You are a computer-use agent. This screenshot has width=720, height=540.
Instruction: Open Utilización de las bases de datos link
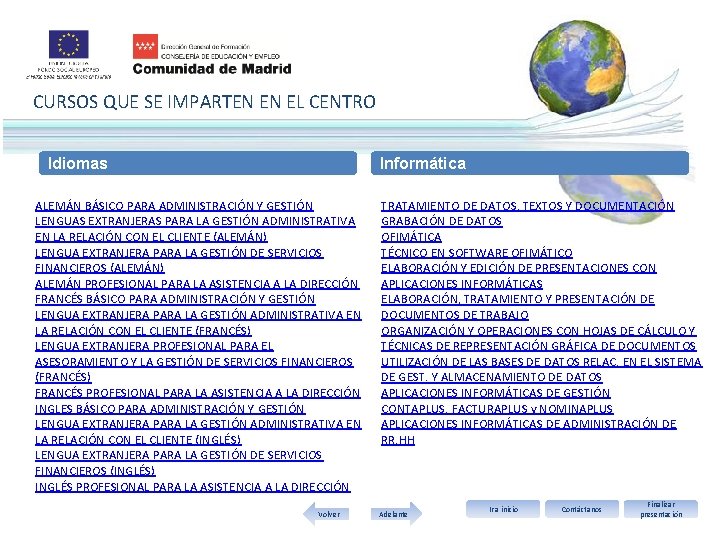click(x=541, y=369)
